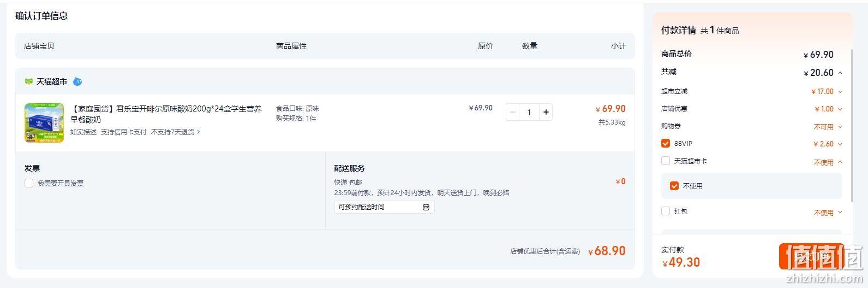868x288 pixels.
Task: Expand the 红包 不使用 options
Action: (x=840, y=213)
